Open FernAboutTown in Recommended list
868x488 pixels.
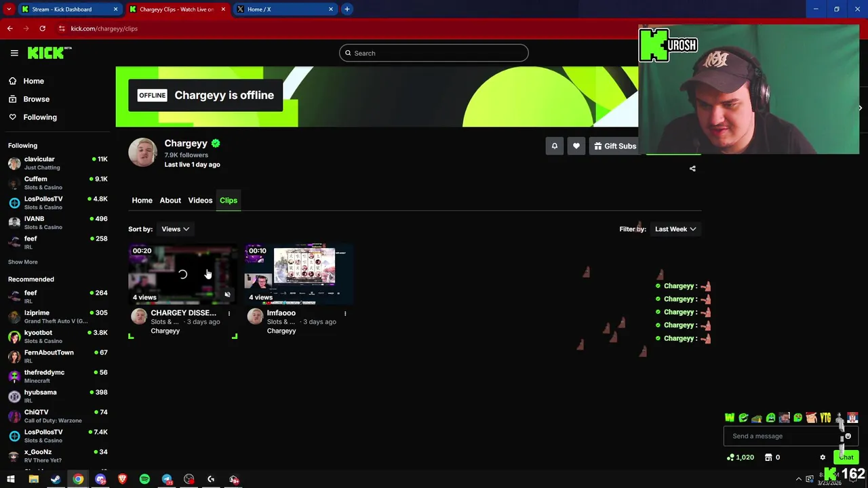pos(58,356)
